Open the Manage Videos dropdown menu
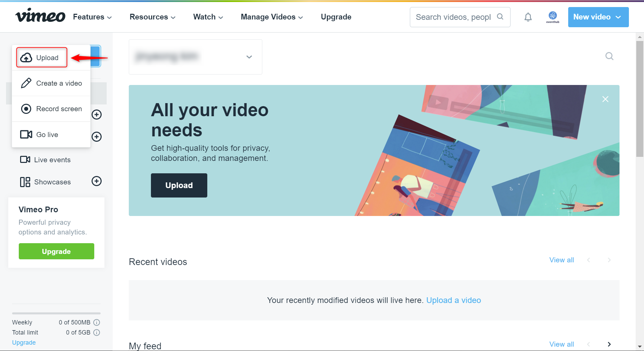This screenshot has height=351, width=644. coord(272,17)
